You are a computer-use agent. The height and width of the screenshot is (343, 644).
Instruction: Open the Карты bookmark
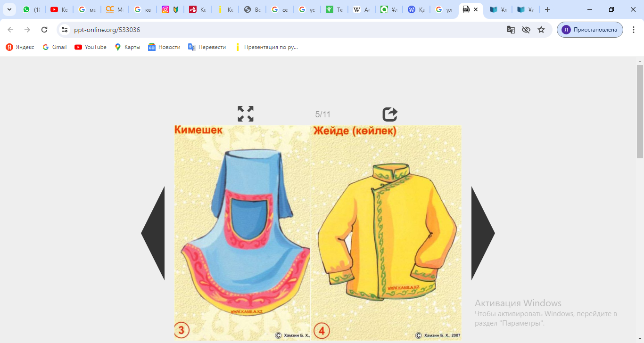tap(127, 47)
